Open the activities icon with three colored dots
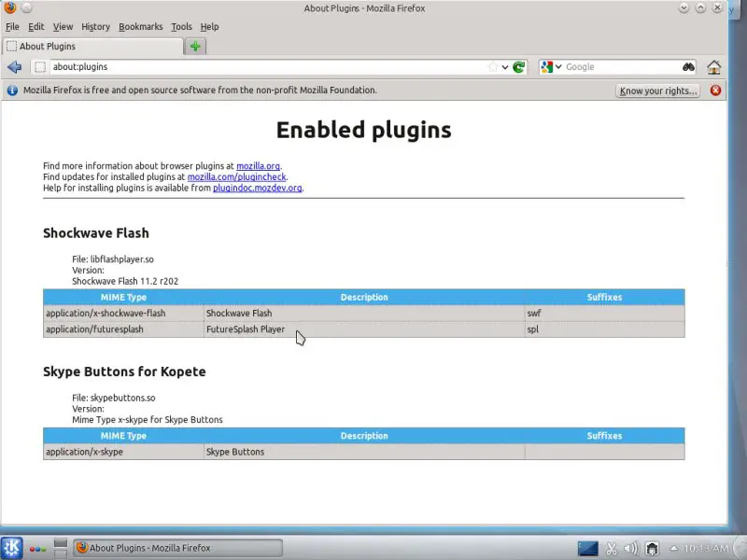 click(37, 549)
